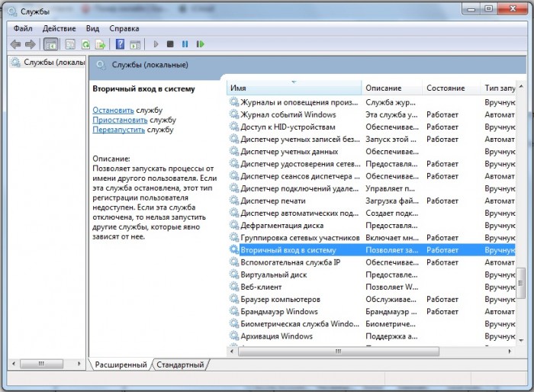Click the Приостановить service link
The height and width of the screenshot is (392, 534).
(x=120, y=120)
